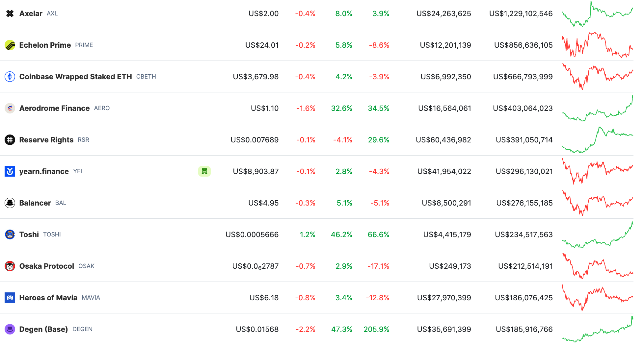Screen dimensions: 644x346
Task: Click the Coinbase Wrapped Staked ETH icon
Action: tap(10, 77)
